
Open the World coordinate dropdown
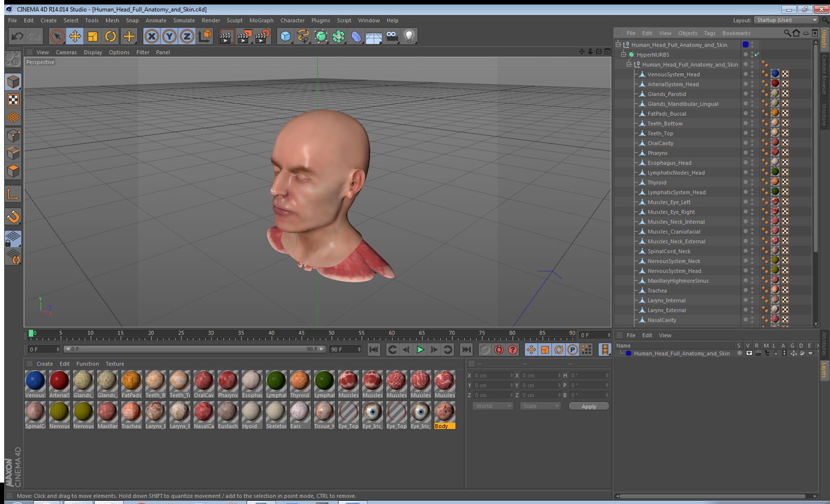(493, 406)
